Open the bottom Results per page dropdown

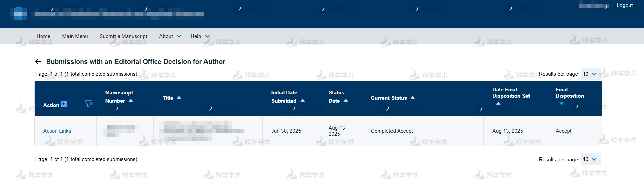(x=590, y=159)
